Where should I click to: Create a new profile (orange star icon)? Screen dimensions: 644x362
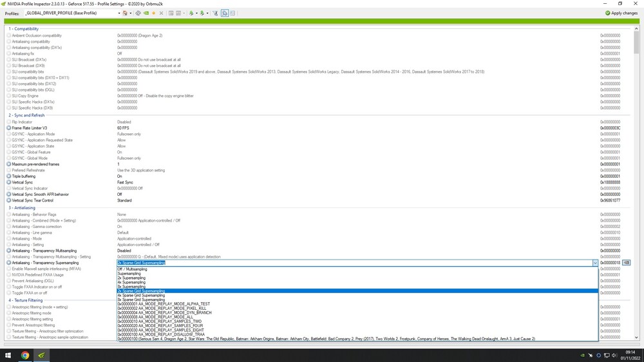point(154,13)
